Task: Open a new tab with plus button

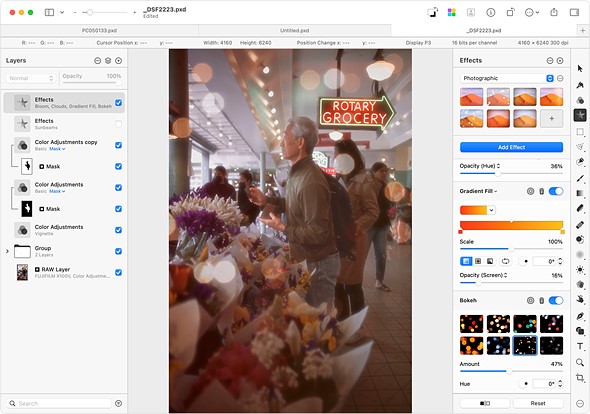Action: (x=582, y=30)
